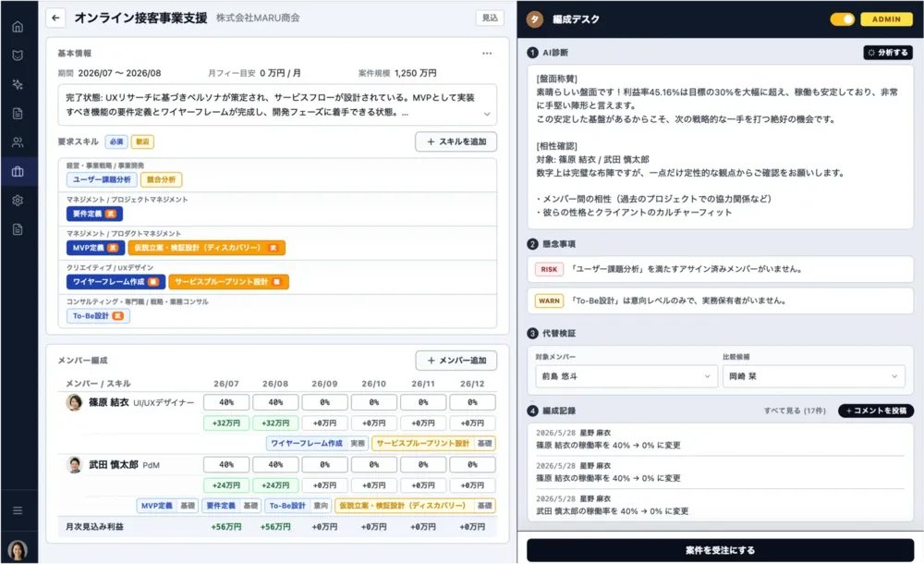Screen dimensions: 924x564
Task: Open the settings gear sidebar icon
Action: tap(18, 201)
